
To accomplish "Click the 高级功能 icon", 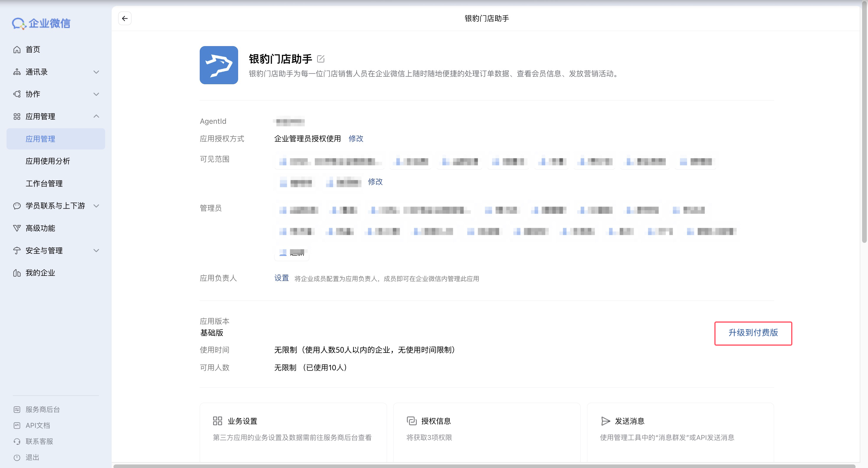I will 17,228.
